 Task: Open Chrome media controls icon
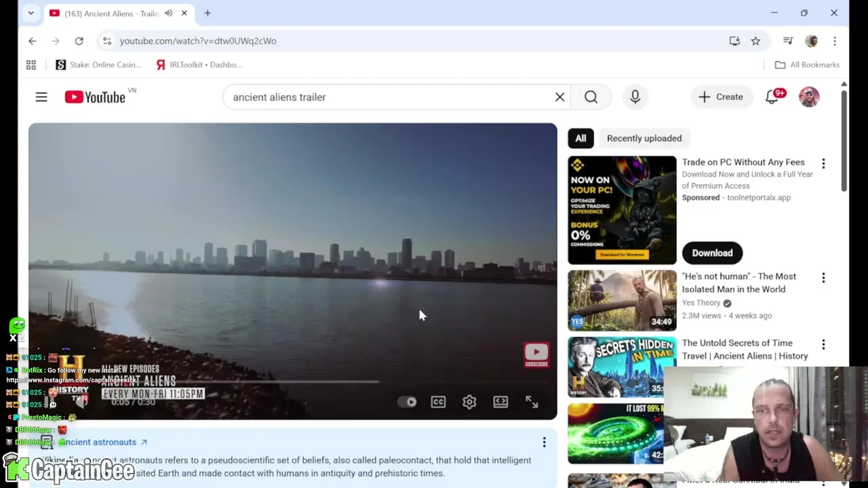788,41
